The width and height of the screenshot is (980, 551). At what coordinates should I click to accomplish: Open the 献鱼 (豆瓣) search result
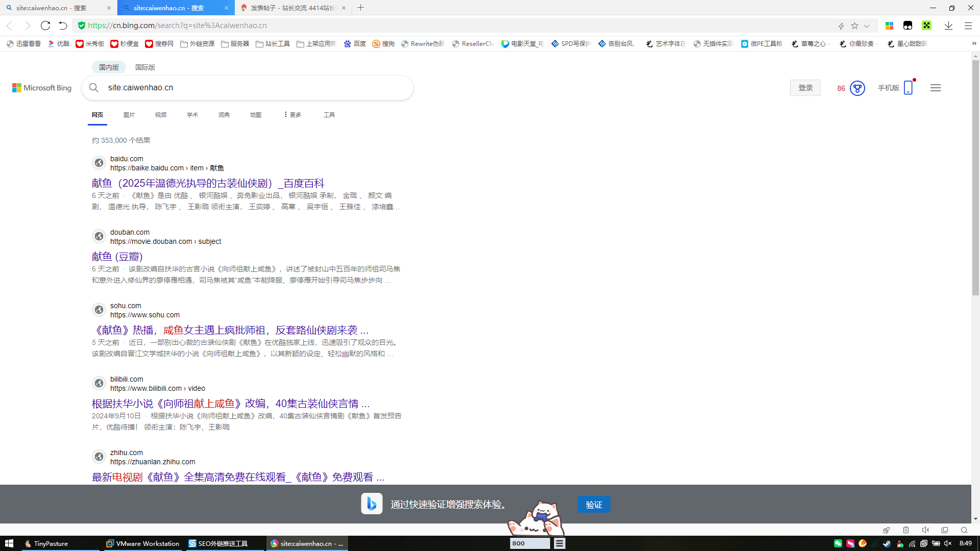tap(117, 257)
